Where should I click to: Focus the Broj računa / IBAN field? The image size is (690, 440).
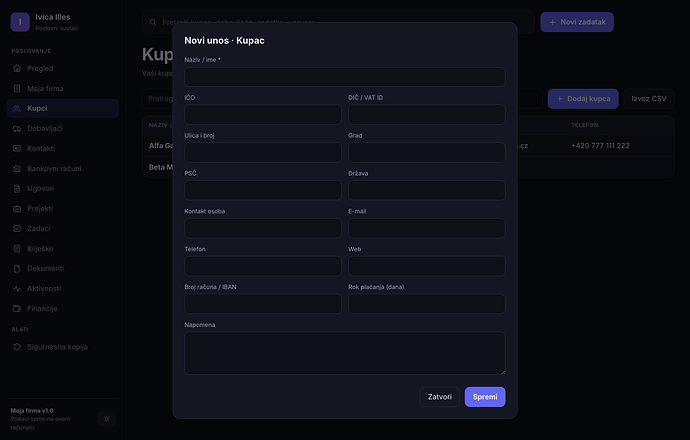263,304
